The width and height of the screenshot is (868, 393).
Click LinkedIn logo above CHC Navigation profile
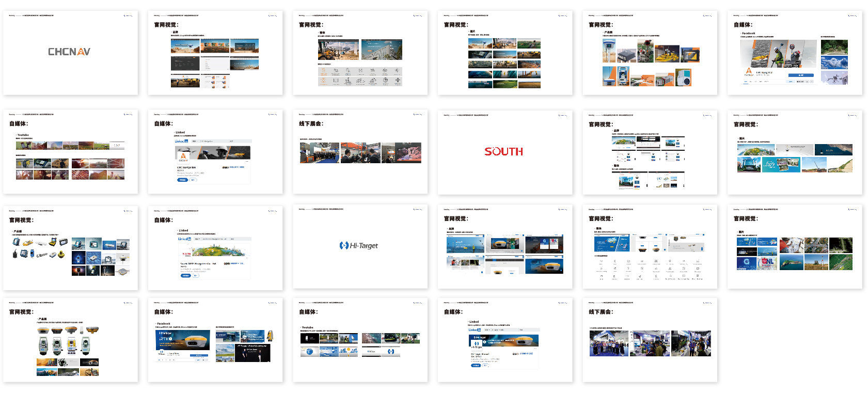[181, 141]
